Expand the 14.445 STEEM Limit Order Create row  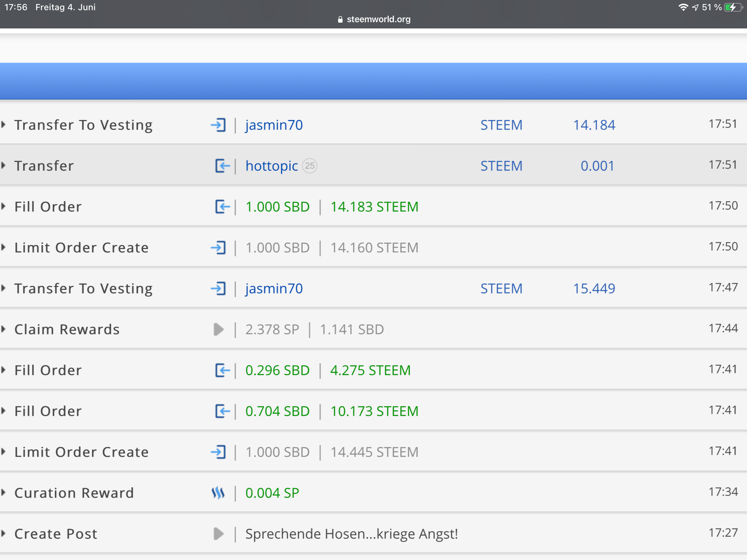tap(4, 452)
